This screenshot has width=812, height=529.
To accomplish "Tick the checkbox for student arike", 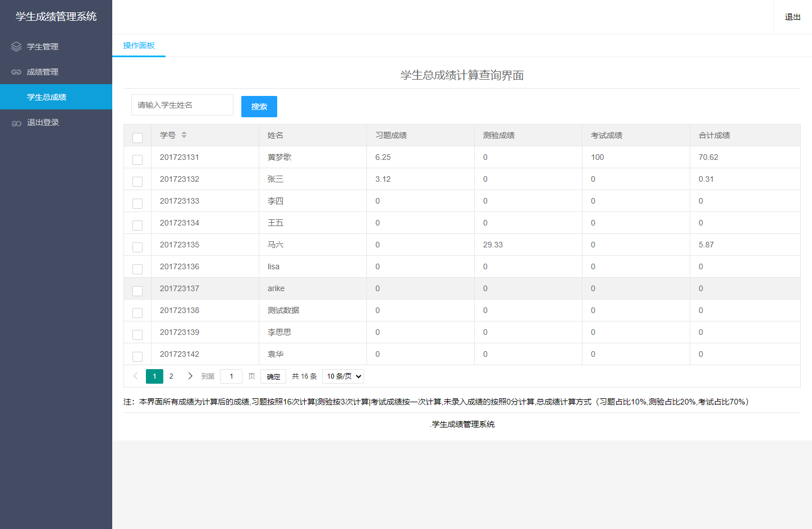I will pyautogui.click(x=137, y=291).
